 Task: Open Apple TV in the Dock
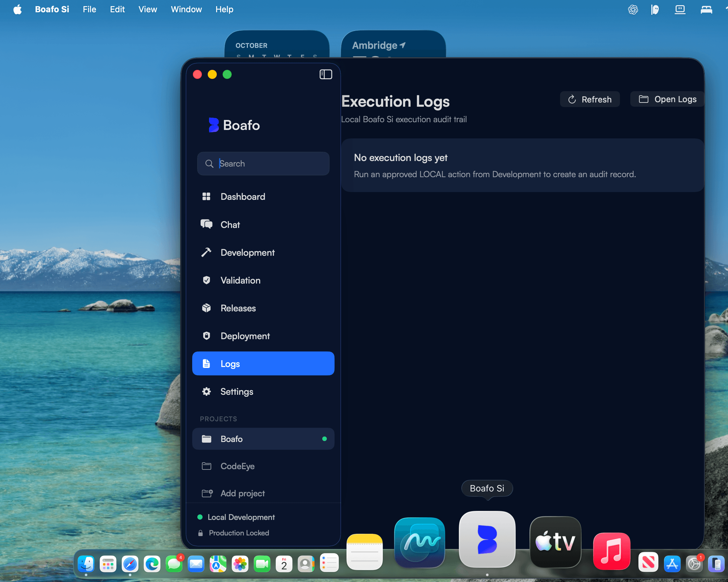(556, 542)
